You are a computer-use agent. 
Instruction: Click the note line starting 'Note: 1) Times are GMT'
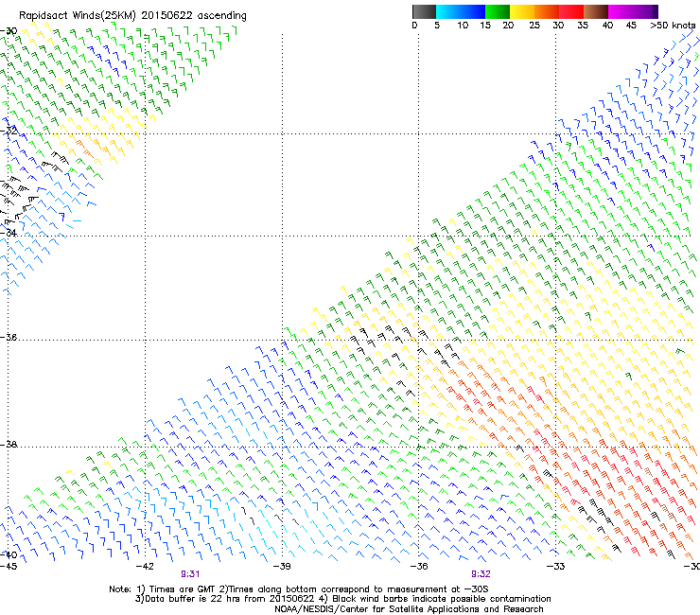299,589
